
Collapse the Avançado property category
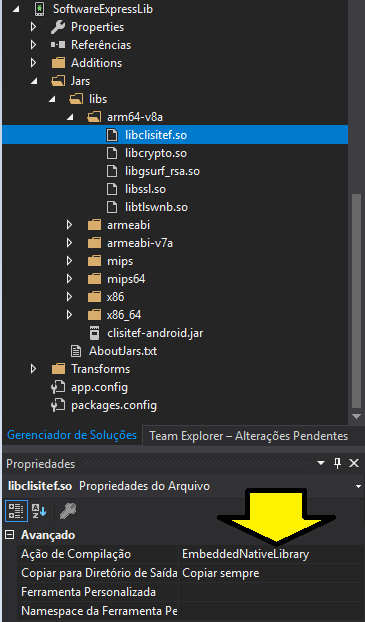tap(10, 535)
